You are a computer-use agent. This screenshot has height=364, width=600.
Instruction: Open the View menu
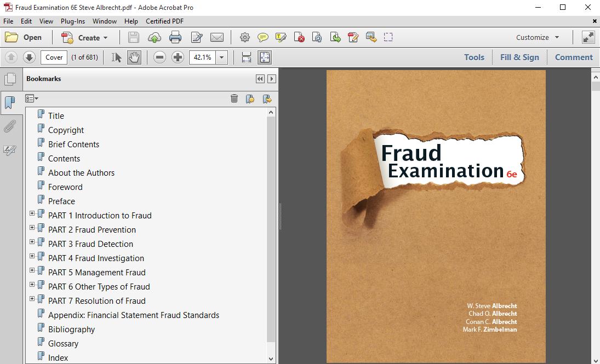(46, 21)
